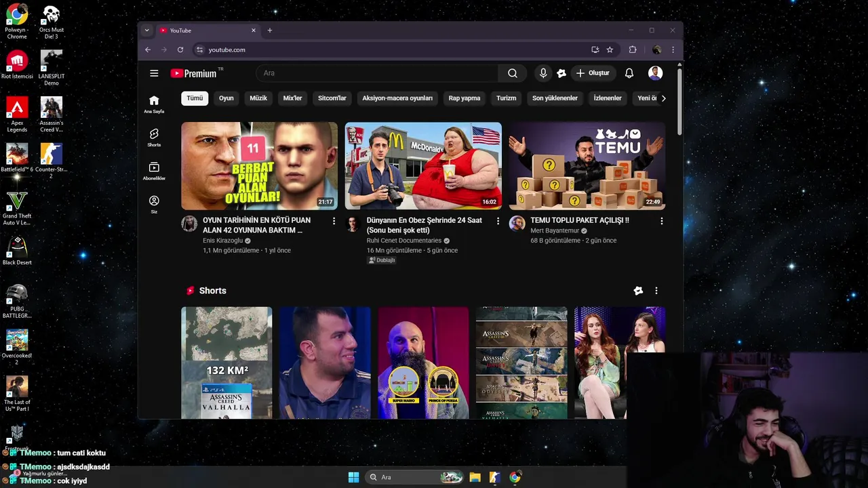Viewport: 868px width, 488px height.
Task: Open the OYUN TARİHİNİN EN KÖTÜ PUAN video title
Action: tap(256, 225)
